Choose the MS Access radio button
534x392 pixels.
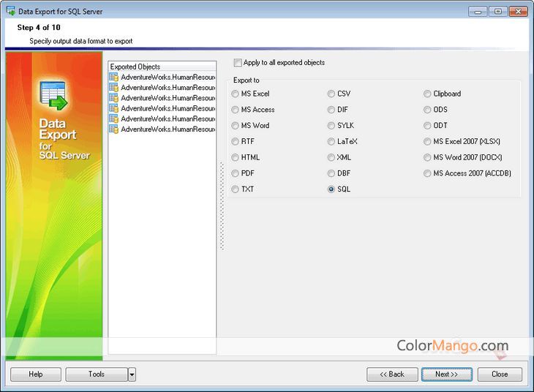235,110
